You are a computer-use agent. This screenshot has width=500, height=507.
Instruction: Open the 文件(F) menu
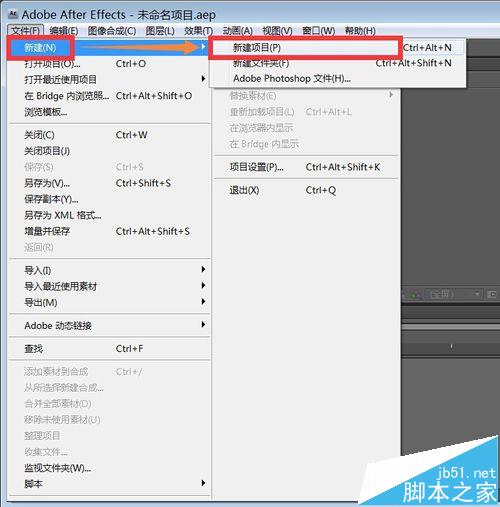(26, 31)
